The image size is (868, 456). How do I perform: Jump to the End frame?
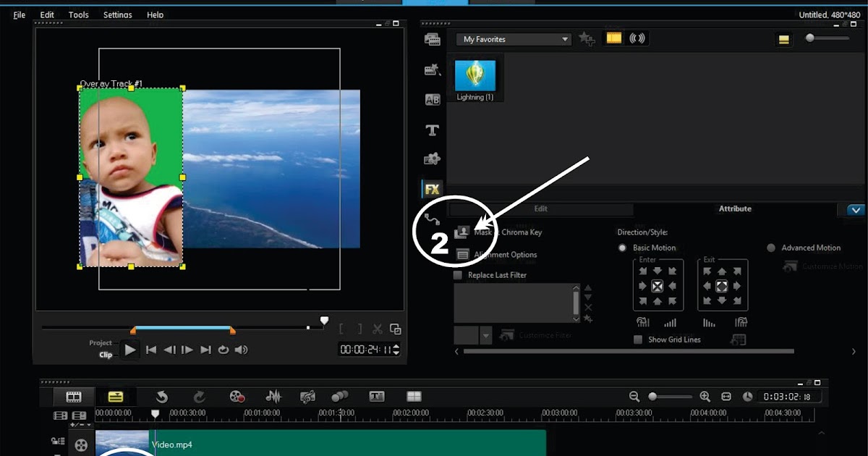[205, 350]
